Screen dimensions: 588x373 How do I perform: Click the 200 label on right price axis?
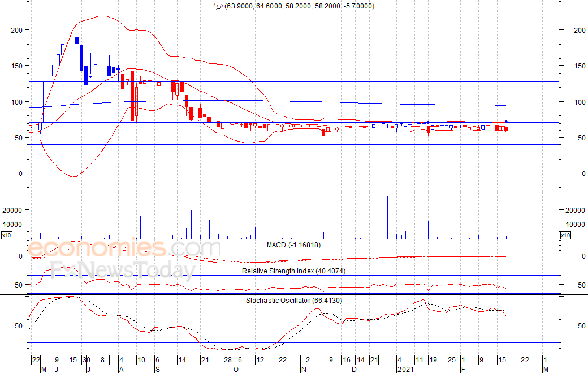(580, 30)
